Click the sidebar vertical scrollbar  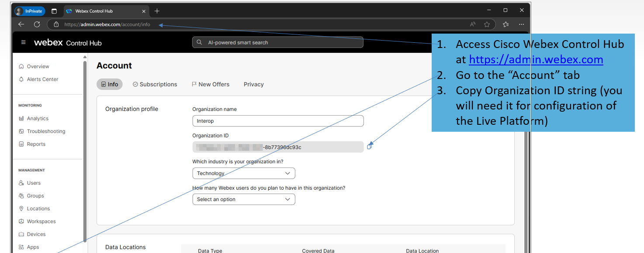[x=85, y=150]
